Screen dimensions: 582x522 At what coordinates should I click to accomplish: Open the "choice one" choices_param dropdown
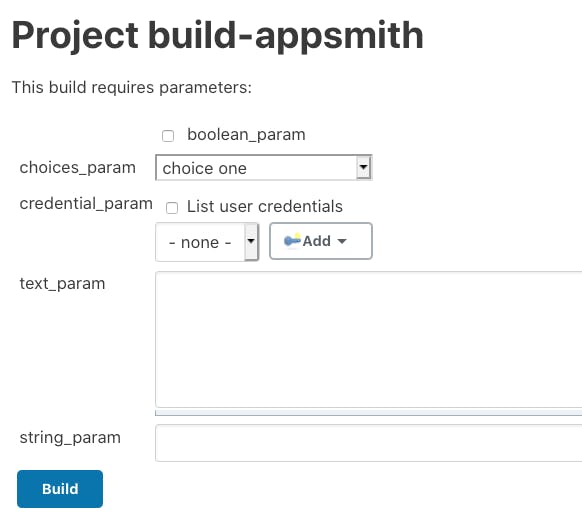tap(264, 168)
